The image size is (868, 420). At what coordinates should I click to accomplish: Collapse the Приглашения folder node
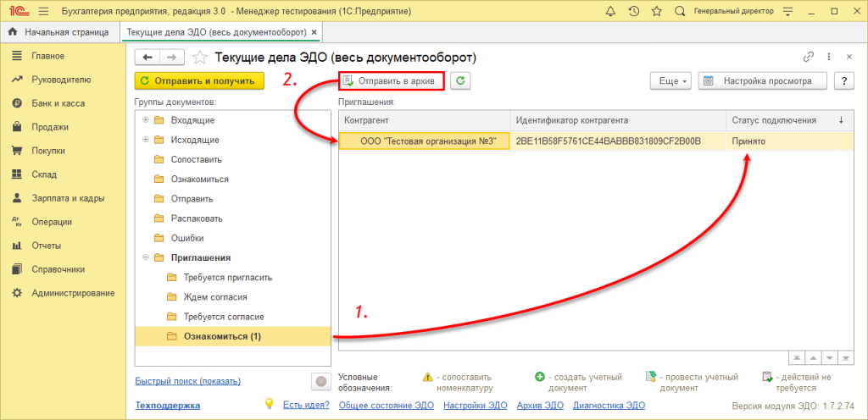[146, 257]
